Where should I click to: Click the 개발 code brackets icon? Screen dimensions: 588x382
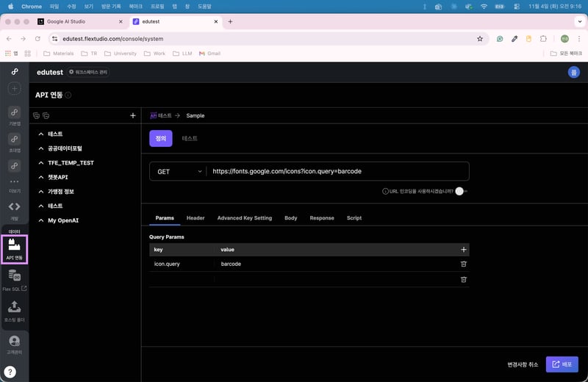(x=14, y=207)
